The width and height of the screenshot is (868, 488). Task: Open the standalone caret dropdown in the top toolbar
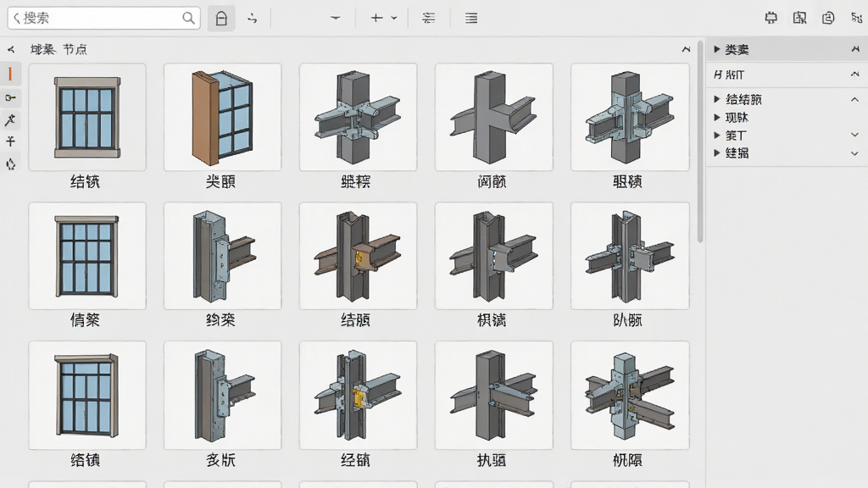336,19
